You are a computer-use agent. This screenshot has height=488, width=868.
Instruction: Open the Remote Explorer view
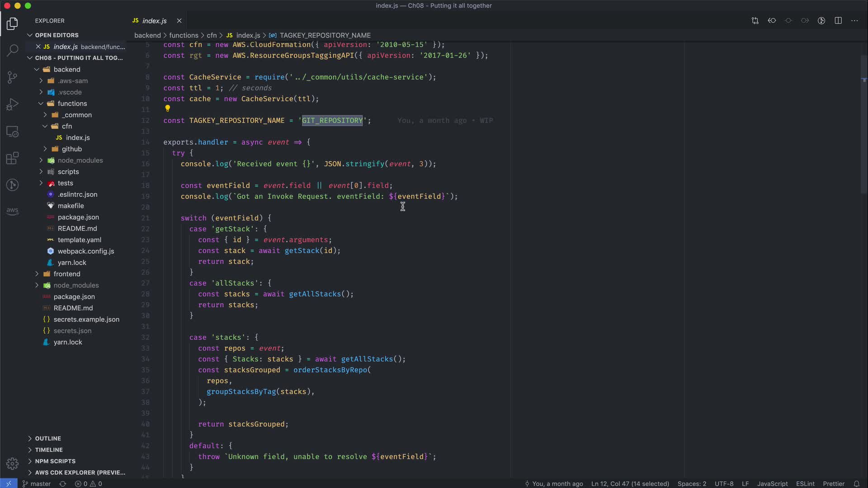pyautogui.click(x=12, y=131)
